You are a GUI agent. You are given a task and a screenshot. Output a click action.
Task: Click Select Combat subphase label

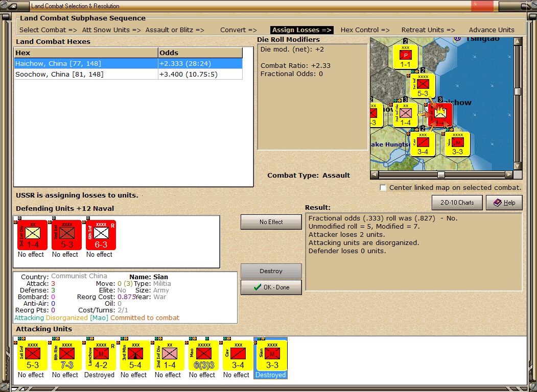(x=49, y=30)
